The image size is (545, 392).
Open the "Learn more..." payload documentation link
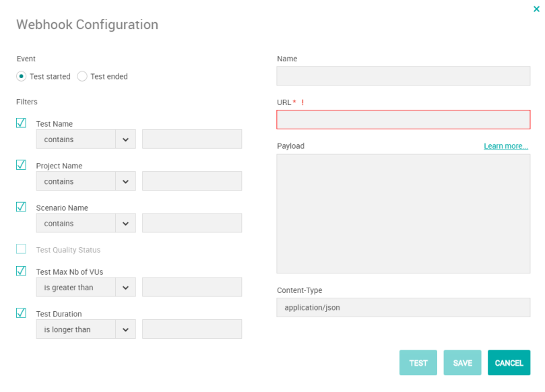tap(505, 145)
